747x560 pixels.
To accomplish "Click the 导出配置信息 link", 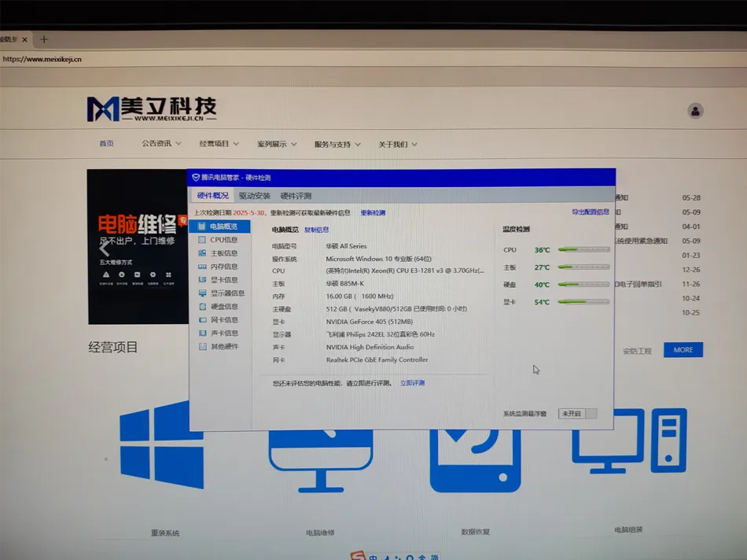I will [590, 212].
